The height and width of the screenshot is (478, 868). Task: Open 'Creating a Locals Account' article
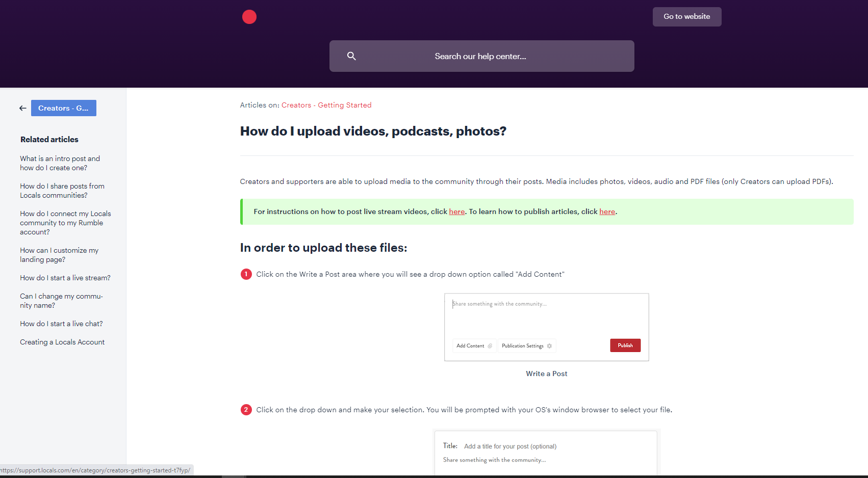pos(62,342)
